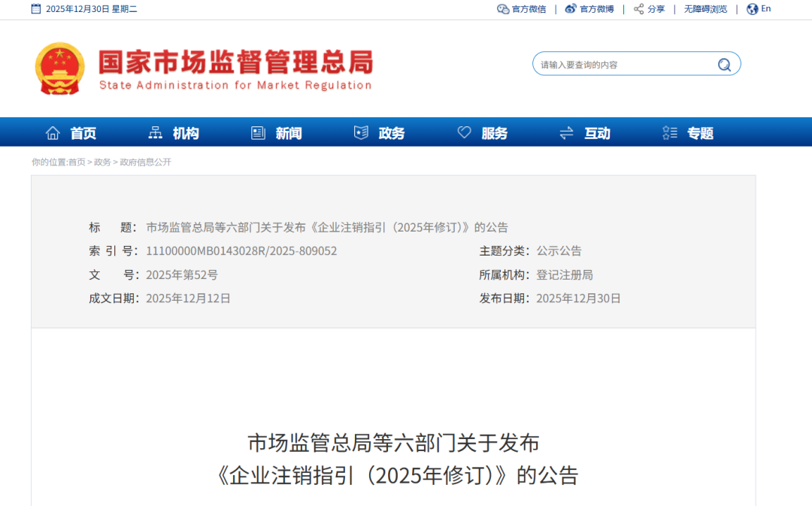The height and width of the screenshot is (506, 812).
Task: Click the organization chart icon beside 机构
Action: (155, 133)
